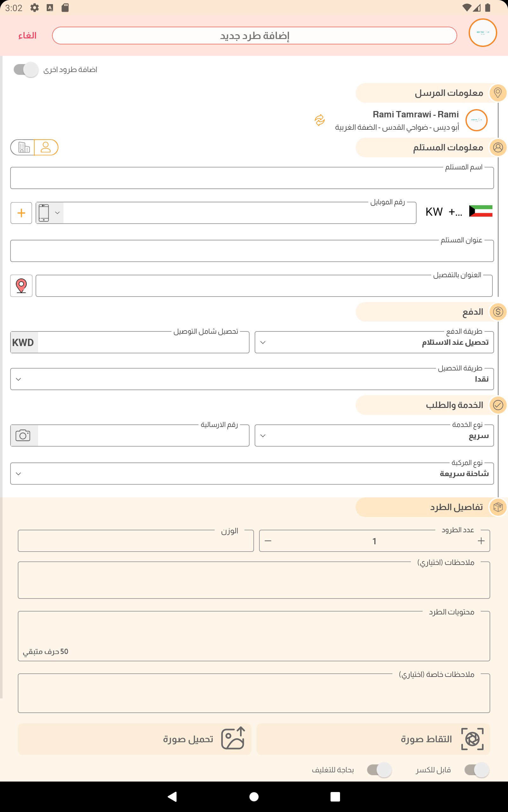
Task: Toggle the قابل للكسر fragile switch
Action: (477, 770)
